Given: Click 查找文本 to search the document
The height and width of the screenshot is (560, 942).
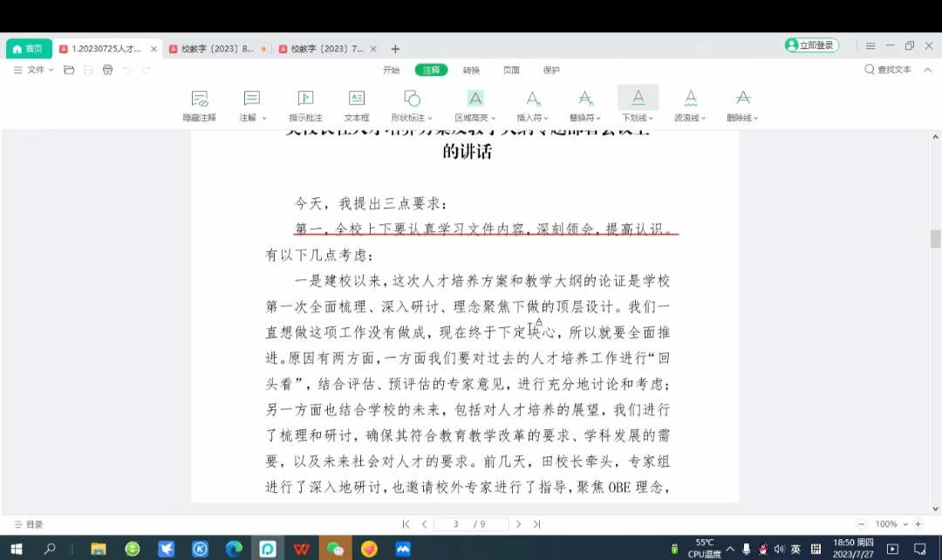Looking at the screenshot, I should [x=888, y=70].
